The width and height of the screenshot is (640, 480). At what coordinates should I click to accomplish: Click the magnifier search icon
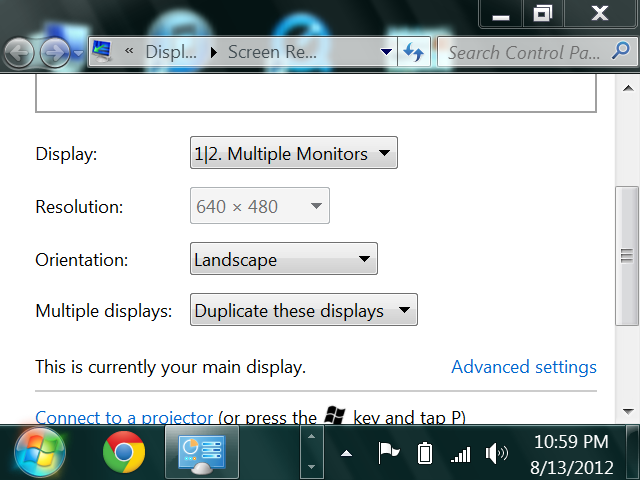click(x=621, y=51)
